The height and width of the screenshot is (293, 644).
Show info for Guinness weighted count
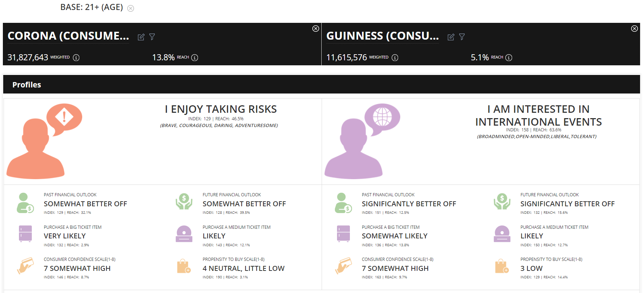tap(395, 57)
